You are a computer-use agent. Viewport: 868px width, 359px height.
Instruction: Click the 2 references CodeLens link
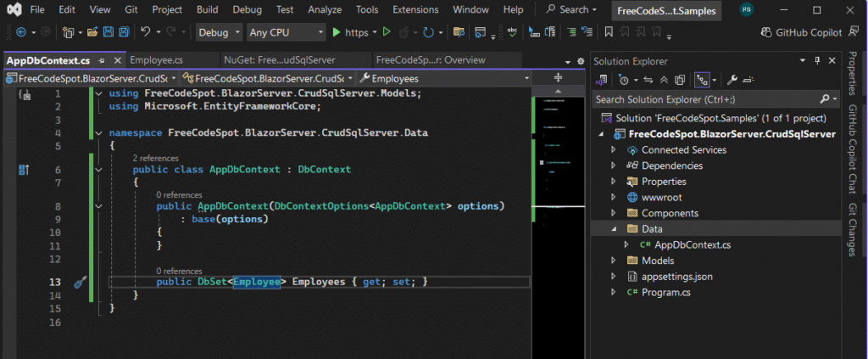[x=156, y=159]
